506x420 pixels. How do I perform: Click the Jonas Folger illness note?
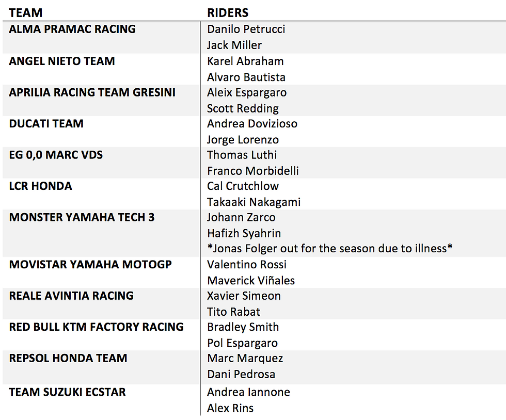point(330,248)
